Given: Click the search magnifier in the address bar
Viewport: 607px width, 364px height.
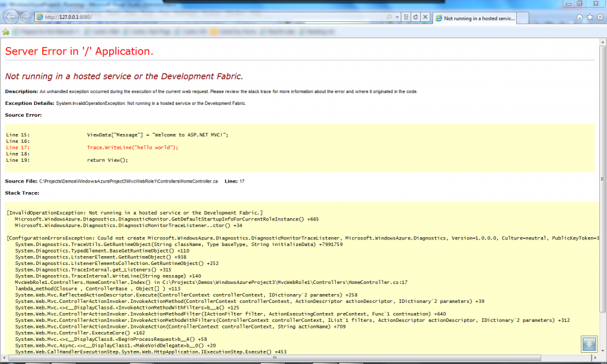Looking at the screenshot, I should (x=388, y=18).
